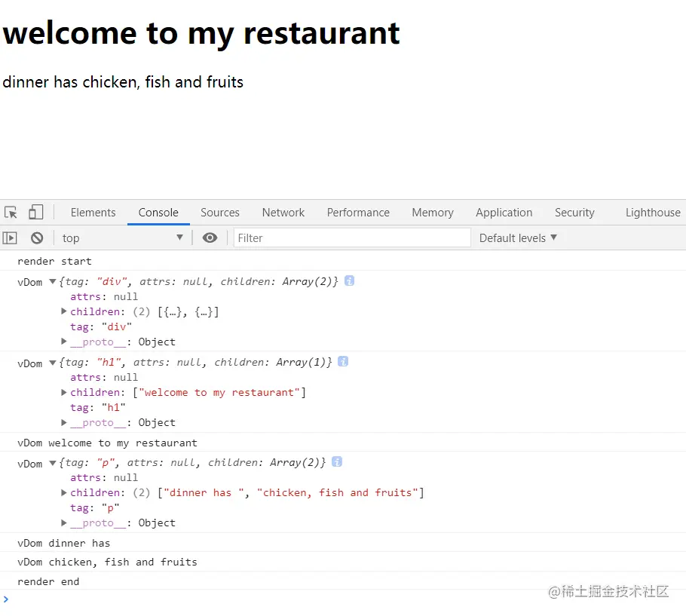686x616 pixels.
Task: Switch to the Application tab
Action: pyautogui.click(x=504, y=213)
